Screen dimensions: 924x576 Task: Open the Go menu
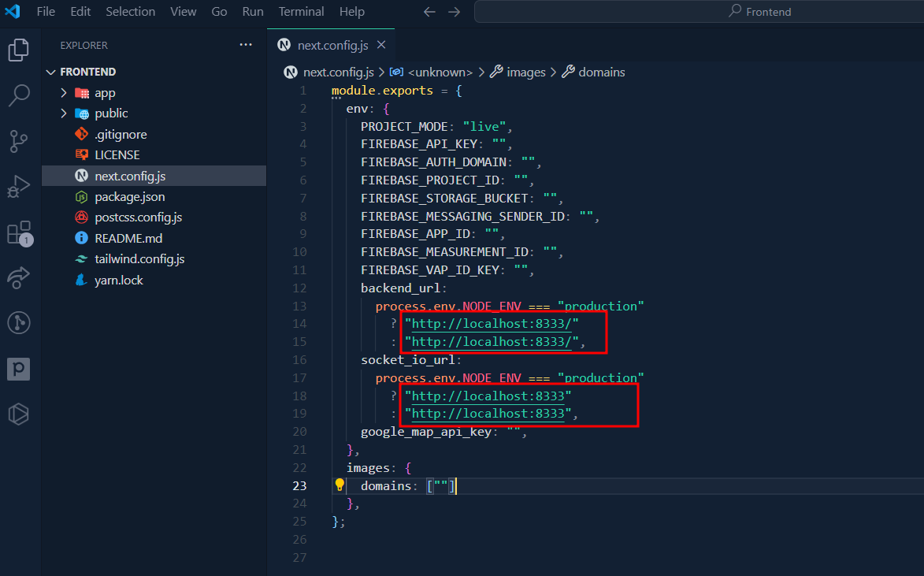219,12
